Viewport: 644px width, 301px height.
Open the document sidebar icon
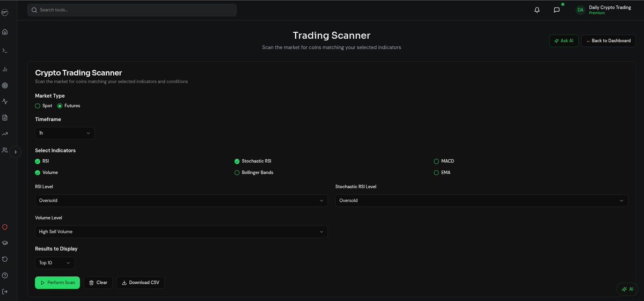tap(5, 118)
